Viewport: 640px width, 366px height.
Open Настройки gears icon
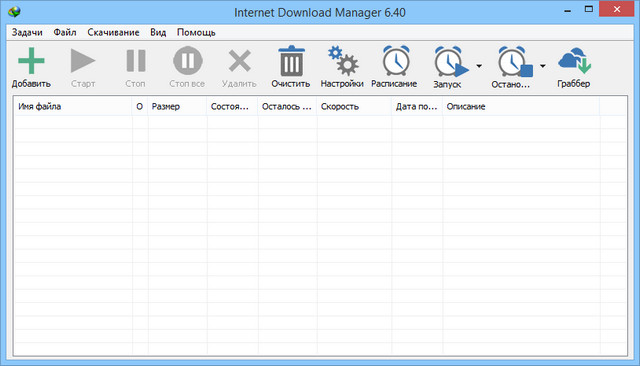pos(343,61)
